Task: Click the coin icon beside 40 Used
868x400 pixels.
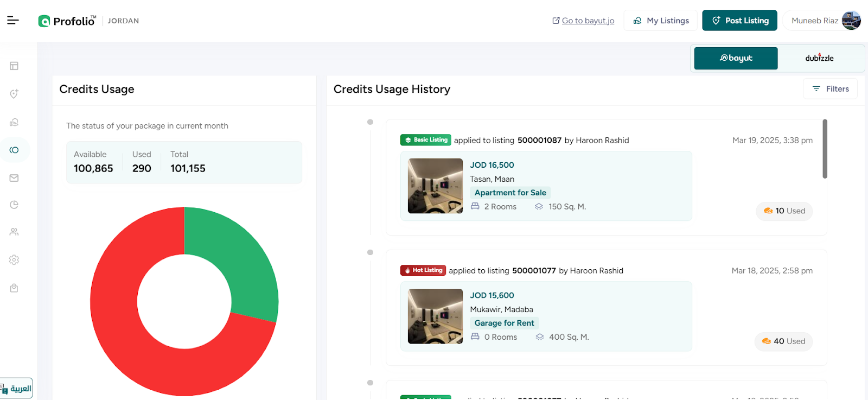Action: 767,341
